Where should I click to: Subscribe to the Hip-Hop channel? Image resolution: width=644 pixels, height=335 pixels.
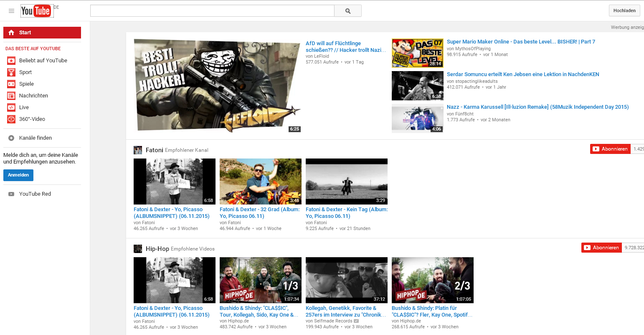pyautogui.click(x=601, y=248)
